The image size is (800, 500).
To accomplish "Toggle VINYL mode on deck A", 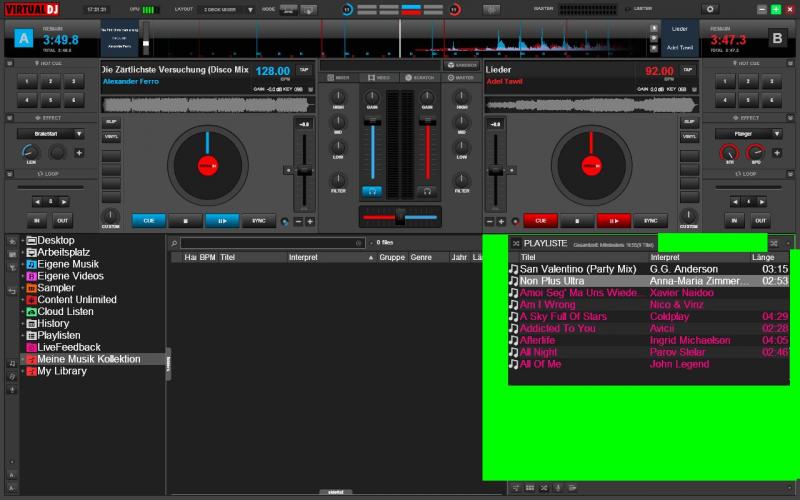I will point(111,137).
